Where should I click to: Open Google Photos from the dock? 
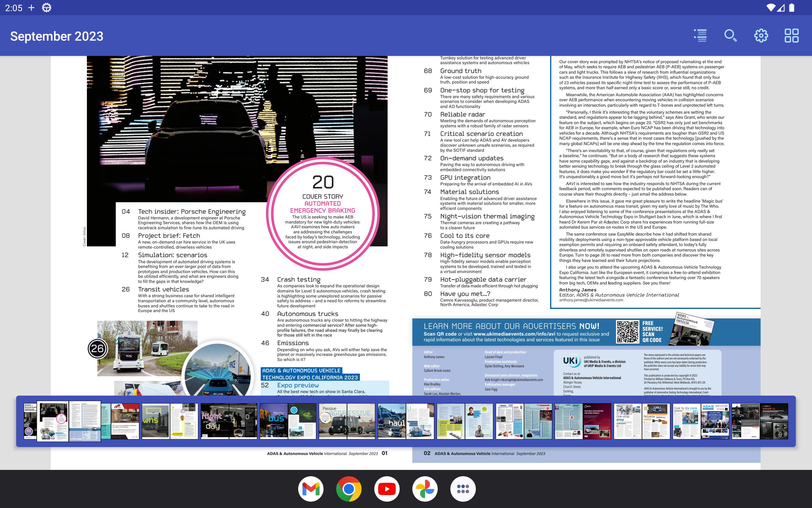[425, 489]
